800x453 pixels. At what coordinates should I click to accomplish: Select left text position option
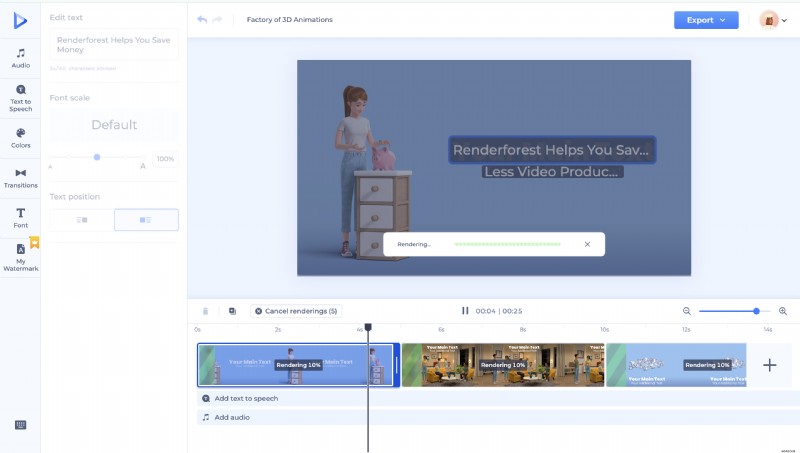[x=82, y=220]
